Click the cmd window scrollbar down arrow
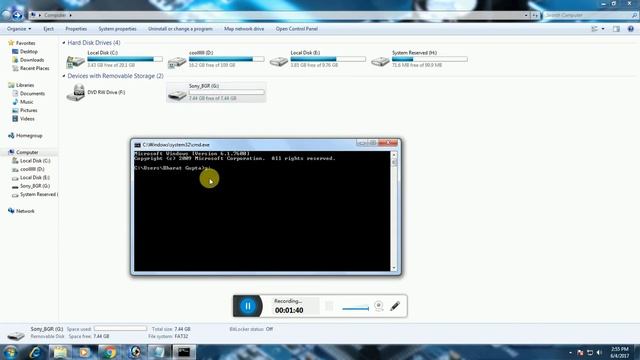 [394, 268]
